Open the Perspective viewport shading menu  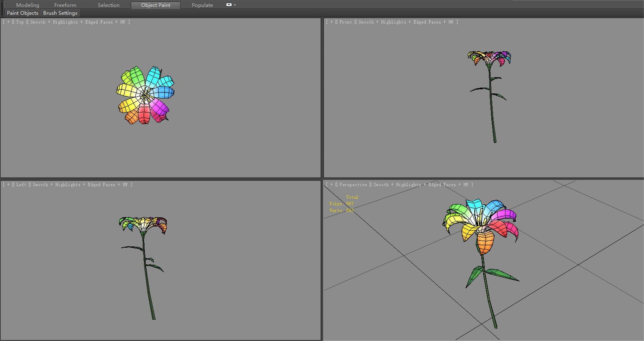421,185
